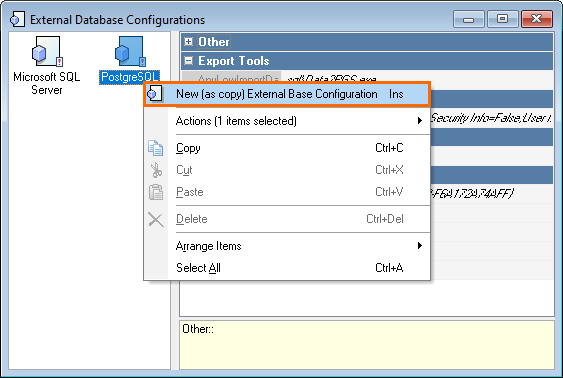
Task: Open the Arrange Items submenu arrow
Action: pyautogui.click(x=419, y=246)
